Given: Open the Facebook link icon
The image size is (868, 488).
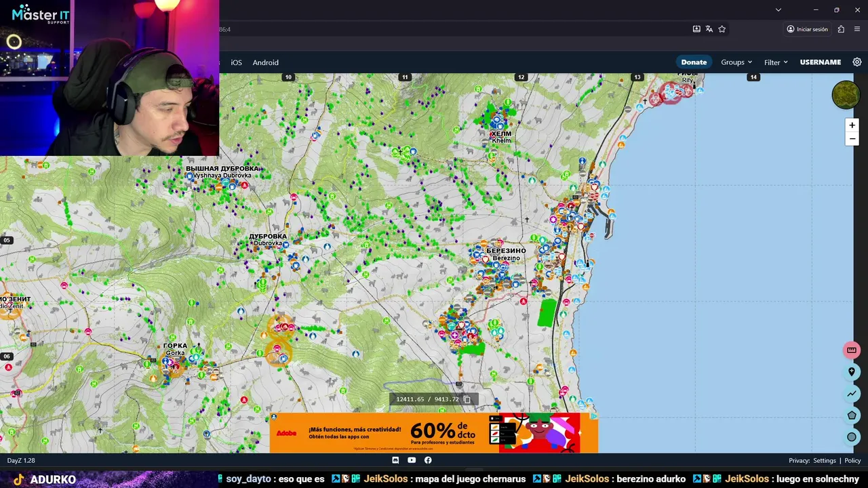Looking at the screenshot, I should (428, 460).
